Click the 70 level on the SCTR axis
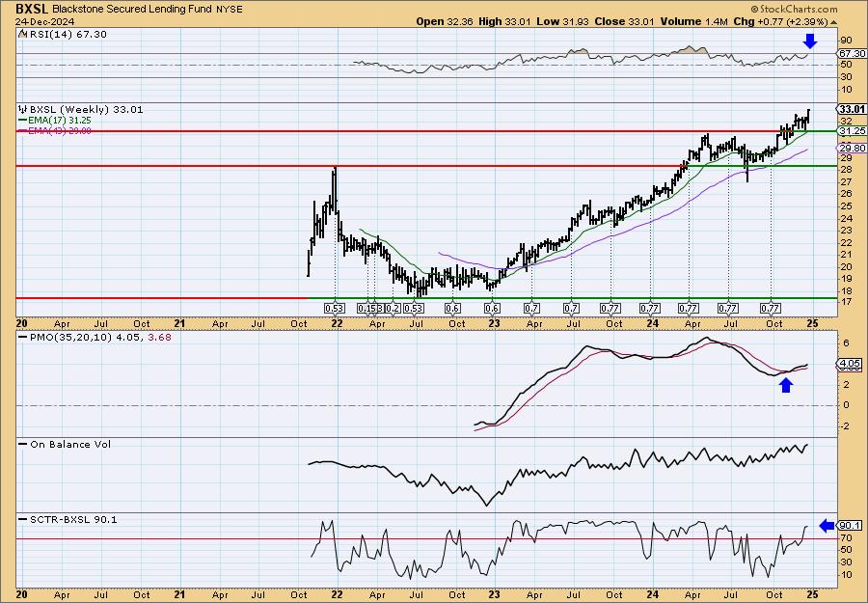 [846, 537]
